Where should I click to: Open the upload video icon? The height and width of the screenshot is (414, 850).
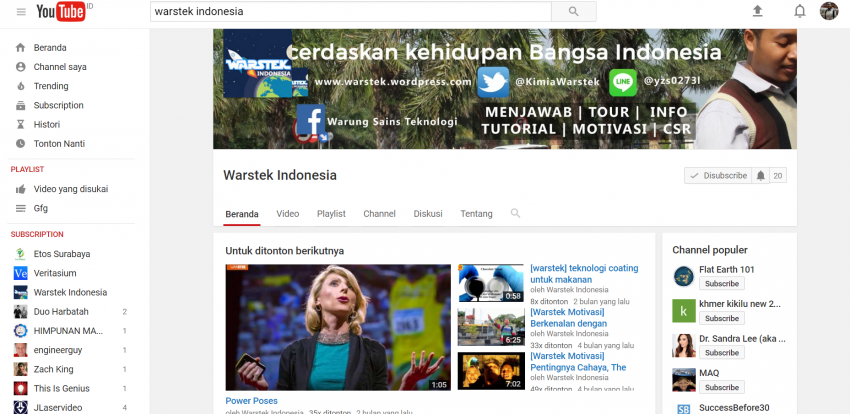(757, 11)
